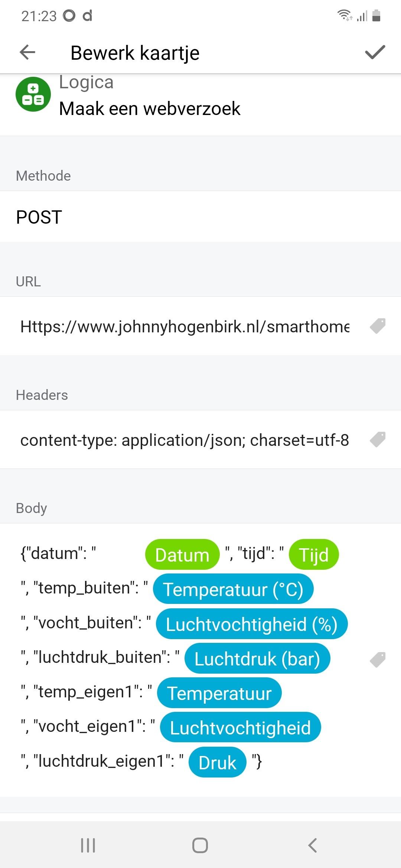Tap the green Logica calculator icon

click(33, 94)
